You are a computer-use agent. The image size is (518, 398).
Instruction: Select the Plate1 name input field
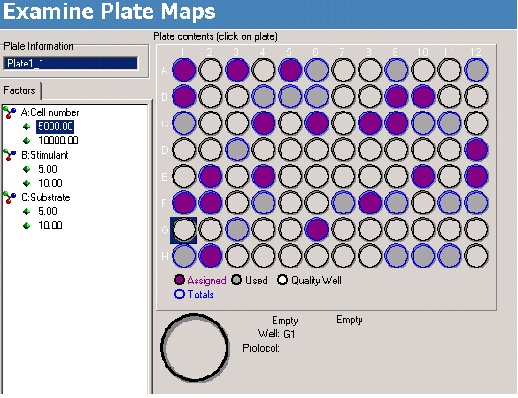[70, 63]
